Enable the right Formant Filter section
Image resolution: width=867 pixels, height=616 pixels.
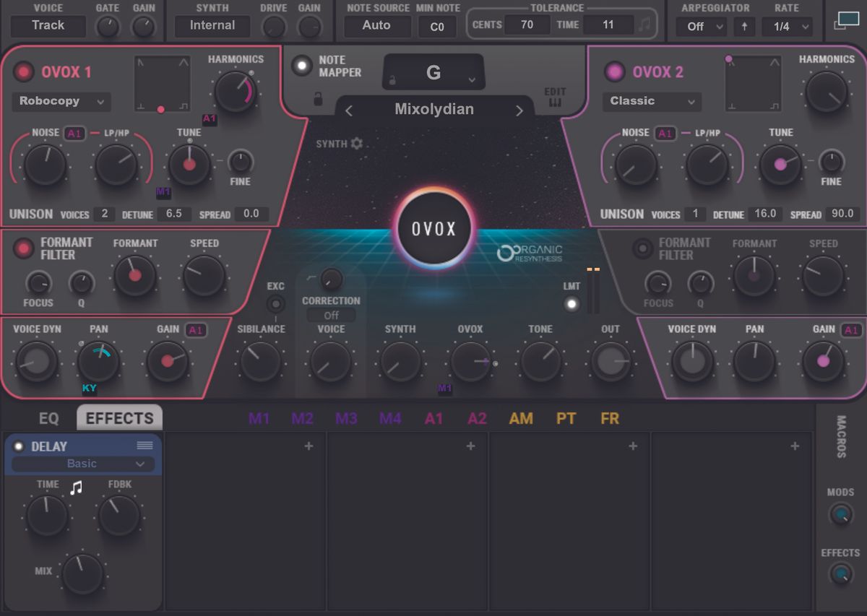tap(643, 248)
